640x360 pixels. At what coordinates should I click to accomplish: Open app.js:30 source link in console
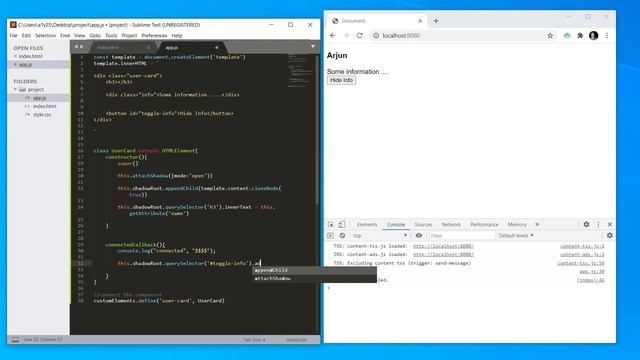click(x=592, y=271)
